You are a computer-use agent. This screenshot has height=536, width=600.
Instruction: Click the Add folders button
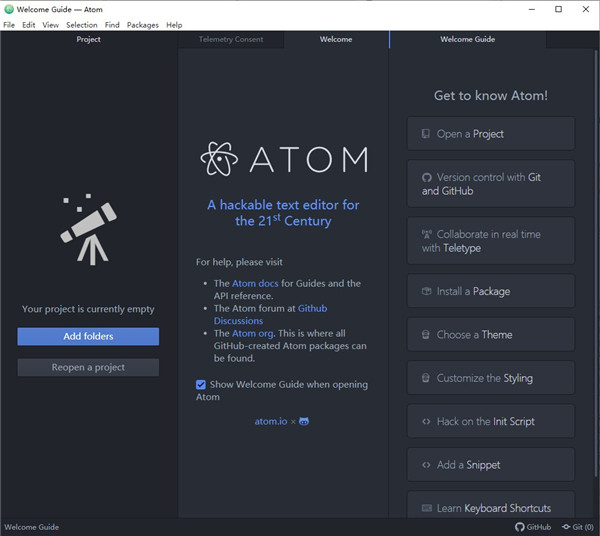(88, 336)
